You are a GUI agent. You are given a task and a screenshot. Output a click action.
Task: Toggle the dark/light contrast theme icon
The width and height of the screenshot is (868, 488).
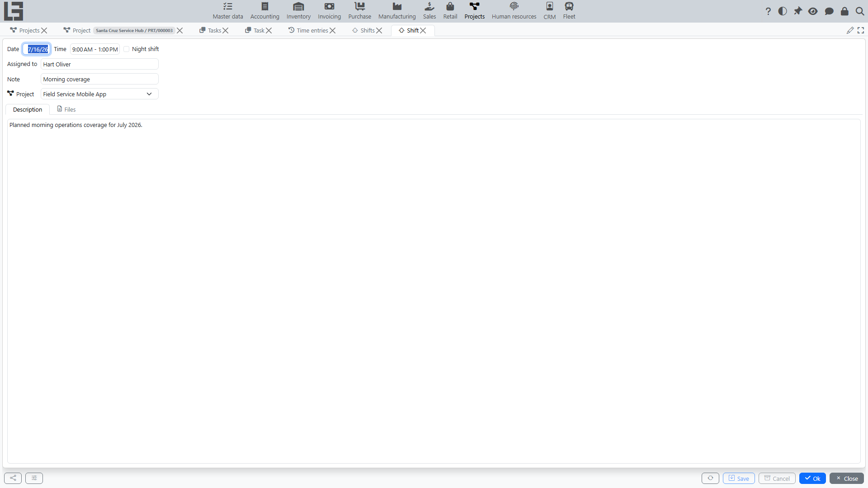[783, 11]
